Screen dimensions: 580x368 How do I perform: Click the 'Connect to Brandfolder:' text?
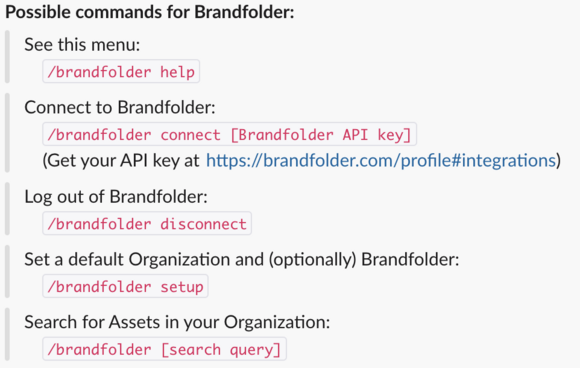coord(119,108)
